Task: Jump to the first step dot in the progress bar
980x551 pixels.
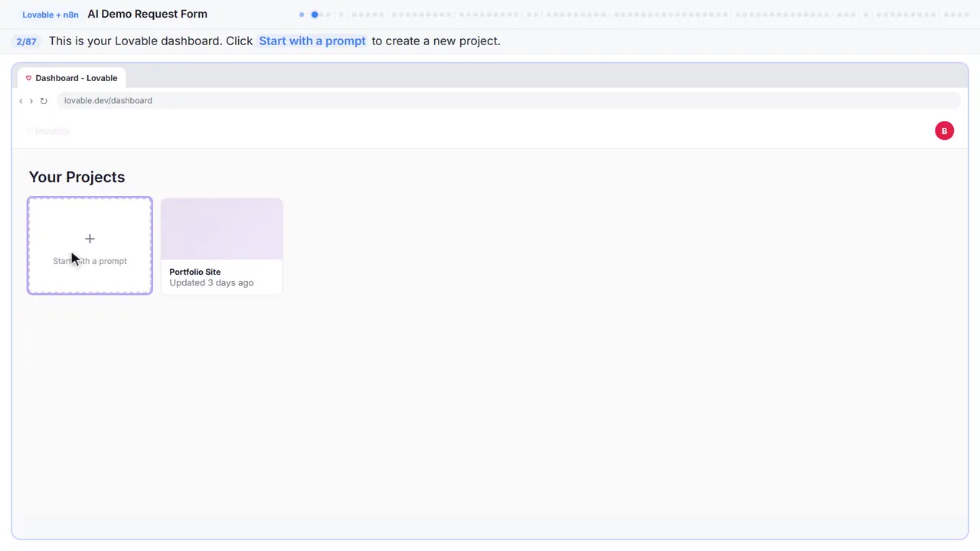Action: click(302, 15)
